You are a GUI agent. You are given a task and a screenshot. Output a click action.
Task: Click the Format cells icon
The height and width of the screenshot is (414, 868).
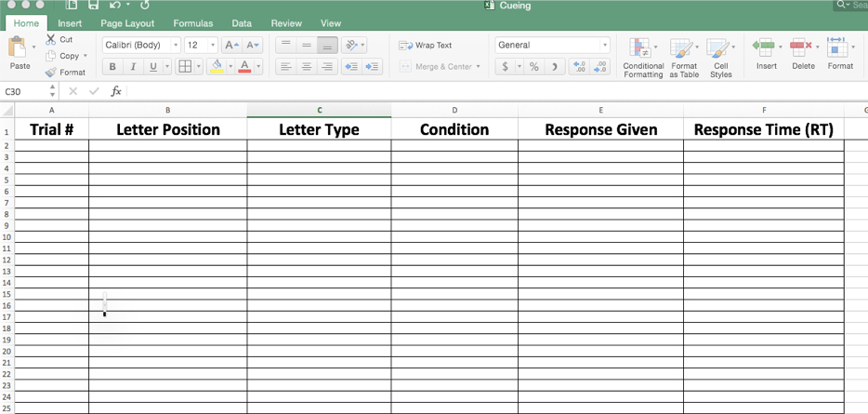(x=836, y=47)
